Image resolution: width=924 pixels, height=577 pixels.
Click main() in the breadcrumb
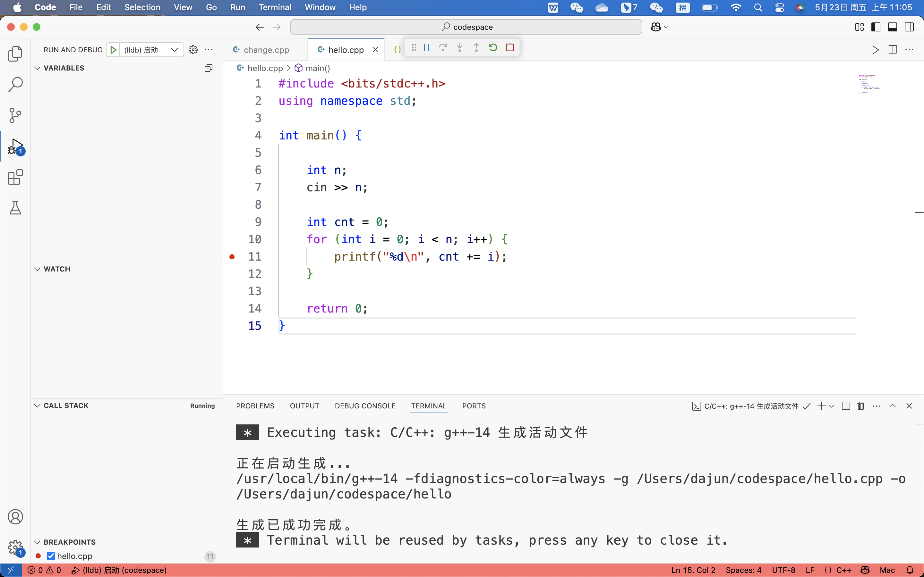pos(317,68)
